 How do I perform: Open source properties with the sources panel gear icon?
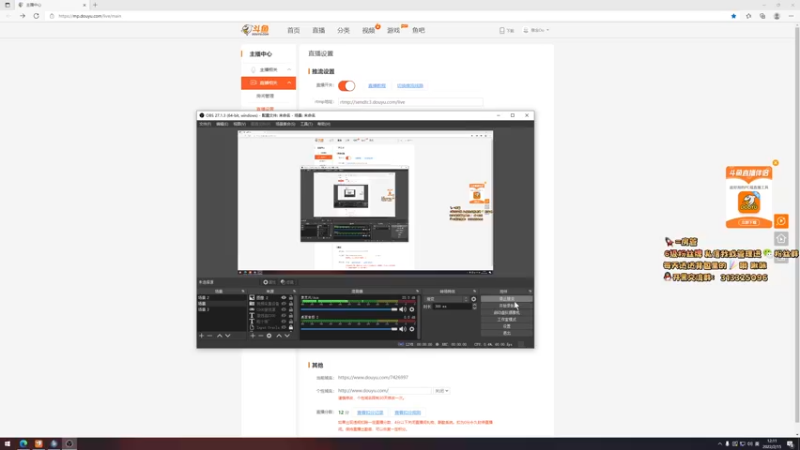pyautogui.click(x=269, y=336)
